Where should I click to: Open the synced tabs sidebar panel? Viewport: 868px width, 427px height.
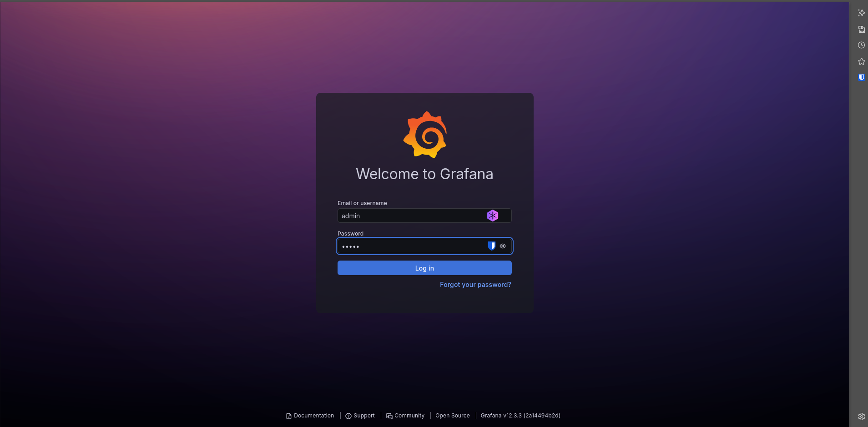[x=861, y=29]
